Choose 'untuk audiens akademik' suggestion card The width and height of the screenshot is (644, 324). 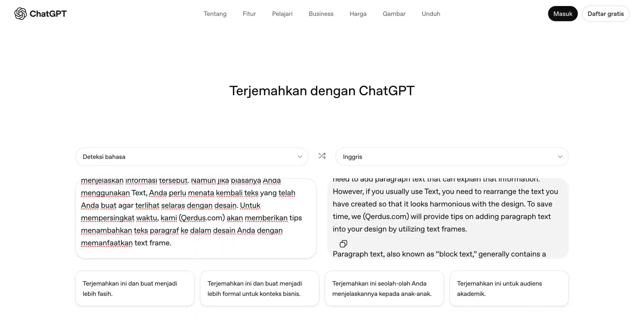pyautogui.click(x=509, y=288)
